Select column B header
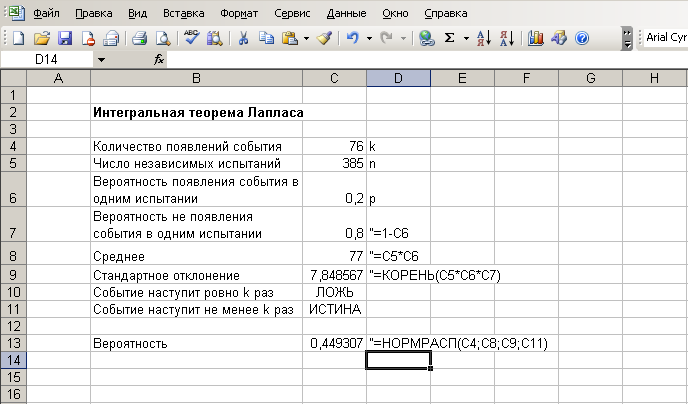Image resolution: width=688 pixels, height=404 pixels. coord(196,78)
